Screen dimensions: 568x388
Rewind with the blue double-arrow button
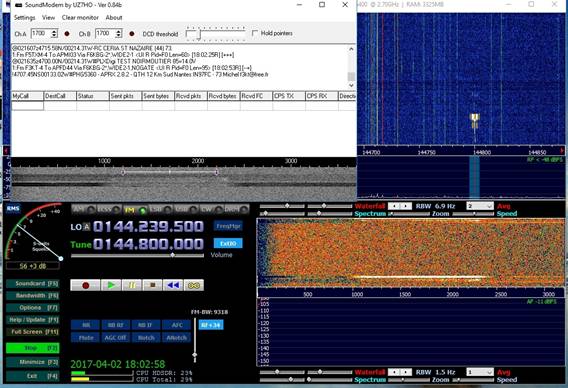coord(173,285)
